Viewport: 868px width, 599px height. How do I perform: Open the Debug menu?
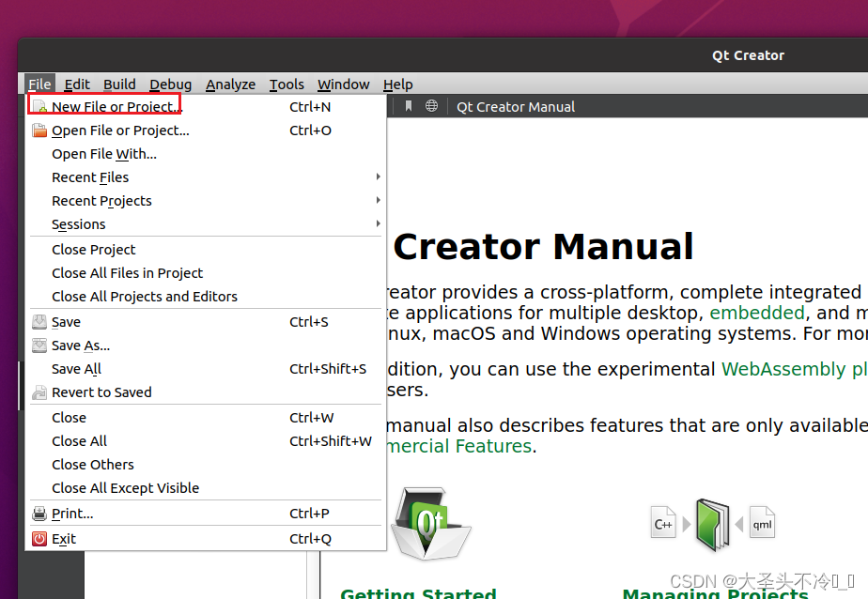pyautogui.click(x=171, y=84)
